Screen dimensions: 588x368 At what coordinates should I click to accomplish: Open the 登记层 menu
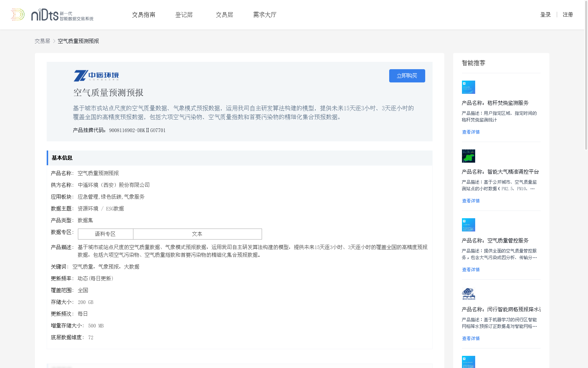[184, 15]
